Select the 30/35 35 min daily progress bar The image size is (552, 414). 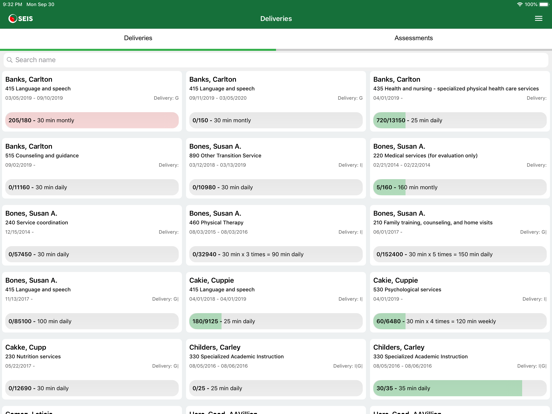click(x=460, y=388)
